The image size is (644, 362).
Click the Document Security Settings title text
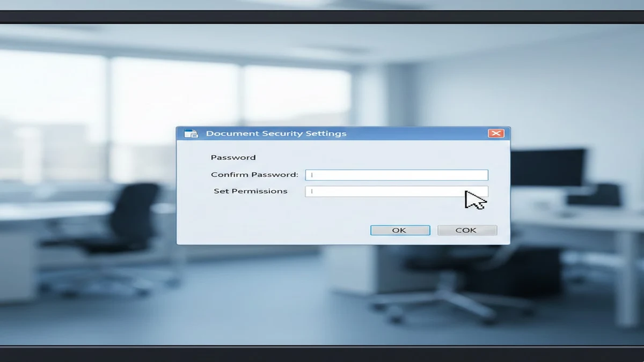pyautogui.click(x=276, y=134)
